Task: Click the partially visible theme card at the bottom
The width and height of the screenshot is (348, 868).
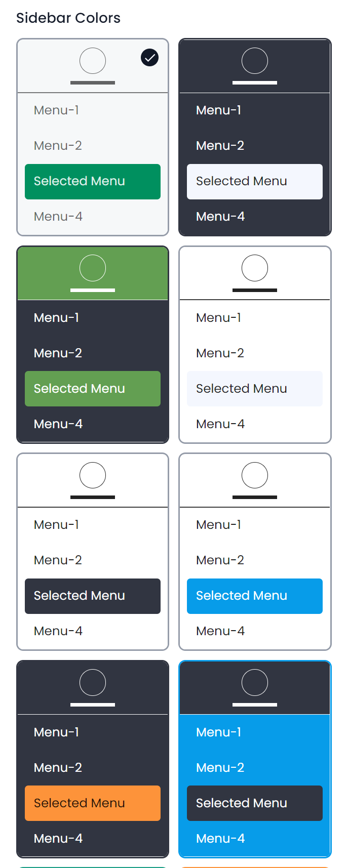Action: tap(93, 866)
